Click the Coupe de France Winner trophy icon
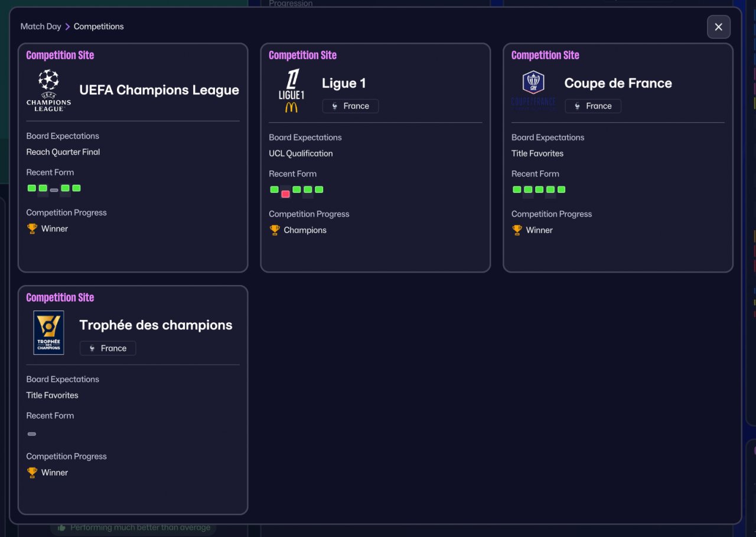The height and width of the screenshot is (537, 756). pos(517,230)
